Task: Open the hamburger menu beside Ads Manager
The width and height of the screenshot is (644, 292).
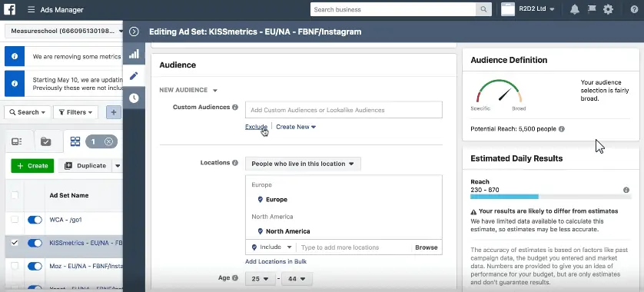Action: pos(32,9)
